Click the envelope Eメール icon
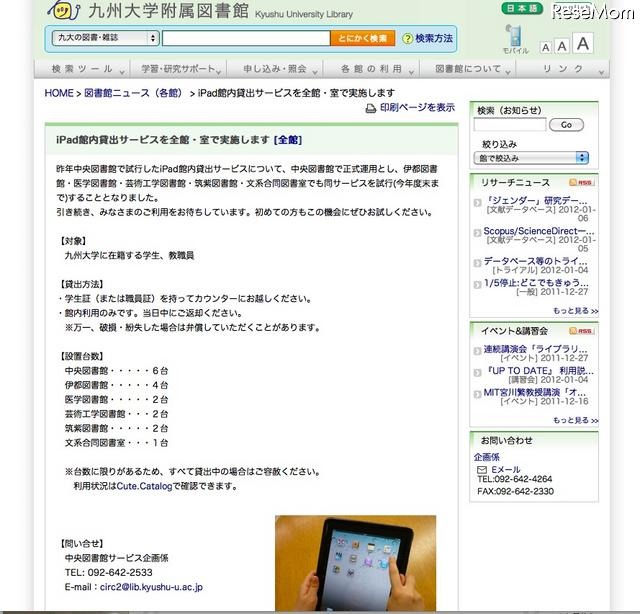The width and height of the screenshot is (640, 614). click(x=482, y=469)
